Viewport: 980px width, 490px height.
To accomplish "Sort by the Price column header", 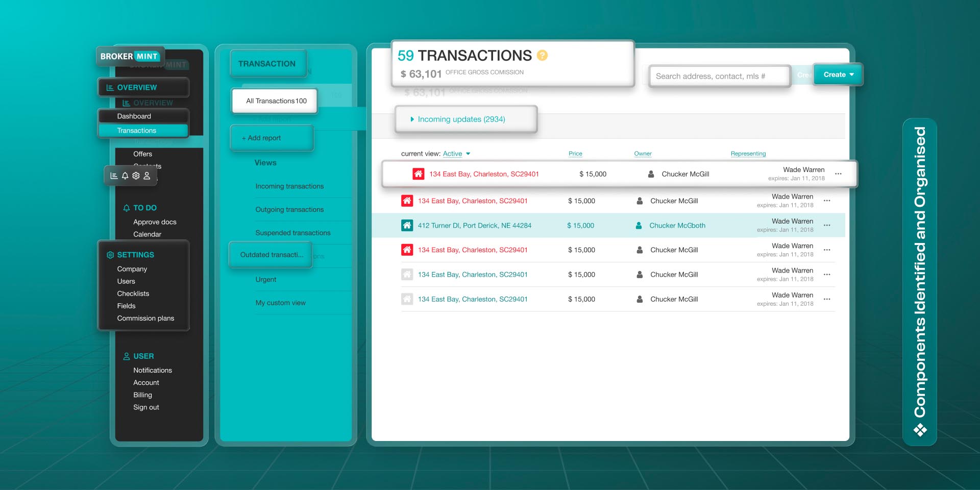I will [575, 154].
